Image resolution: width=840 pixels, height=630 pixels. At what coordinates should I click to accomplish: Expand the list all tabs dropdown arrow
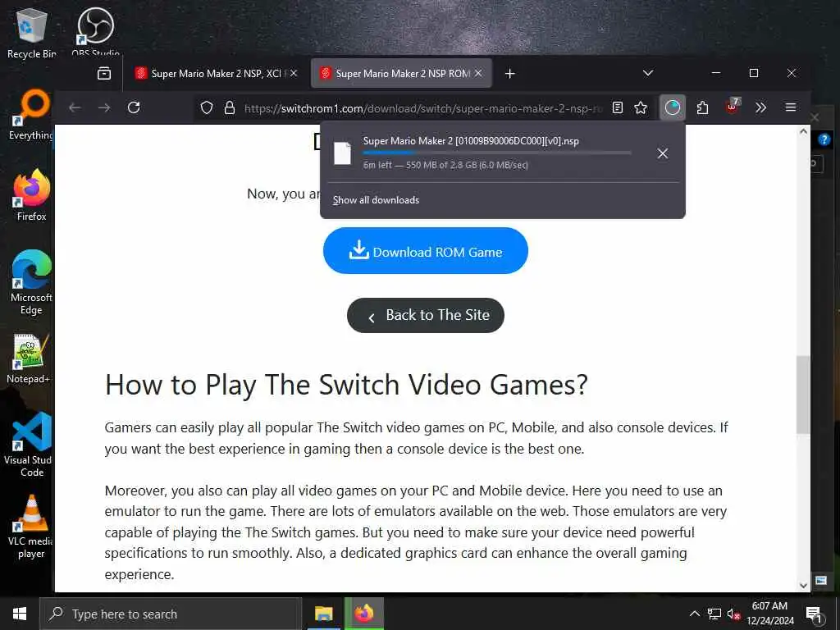click(648, 73)
